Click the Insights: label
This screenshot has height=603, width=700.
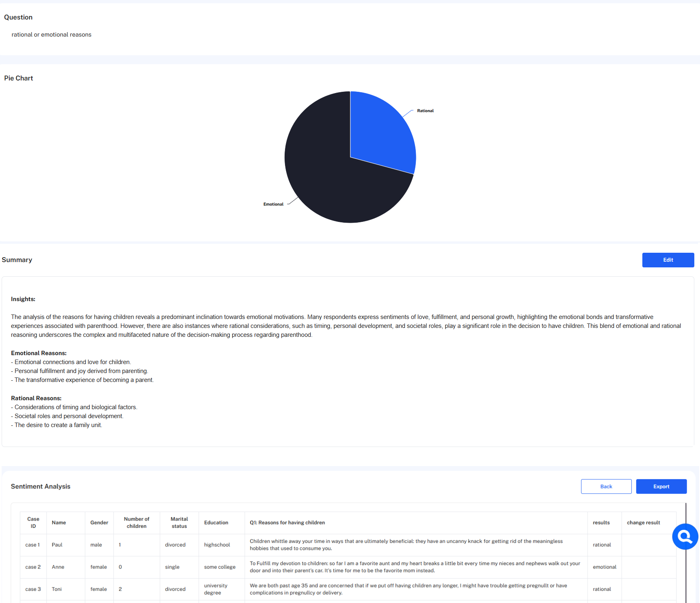click(23, 299)
